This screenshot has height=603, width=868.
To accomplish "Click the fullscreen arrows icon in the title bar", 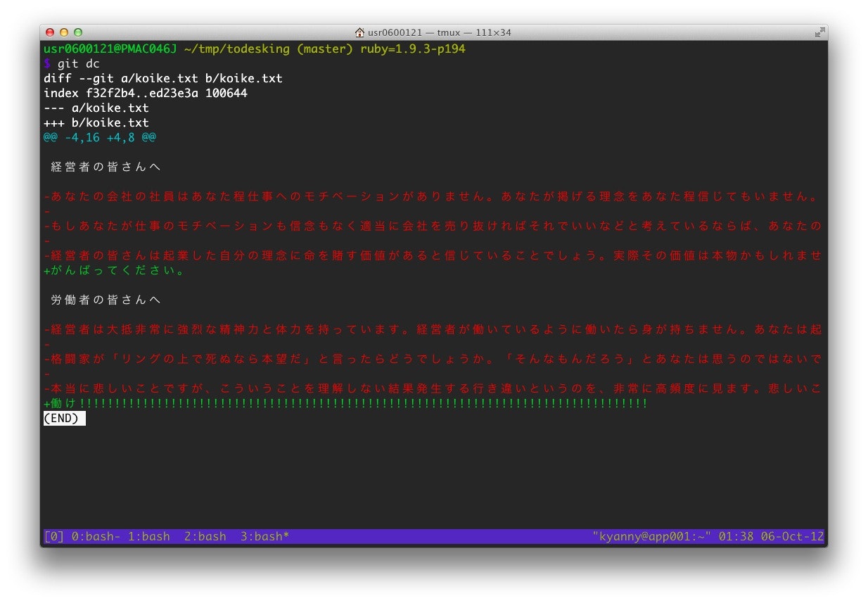I will coord(819,32).
